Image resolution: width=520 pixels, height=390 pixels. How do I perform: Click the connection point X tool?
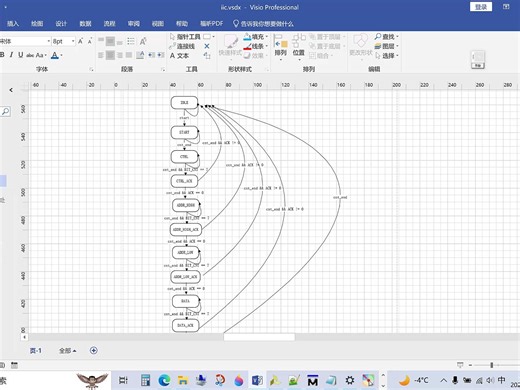pos(207,46)
